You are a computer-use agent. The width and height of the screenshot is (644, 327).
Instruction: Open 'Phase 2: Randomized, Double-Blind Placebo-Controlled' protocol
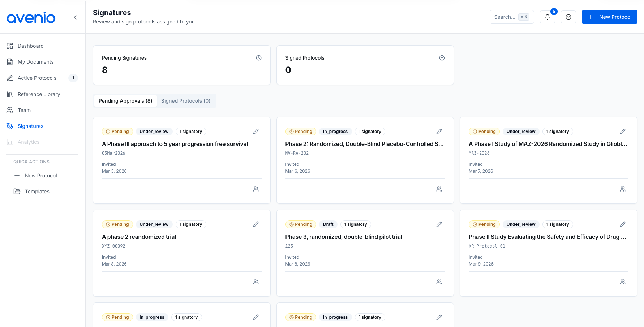tap(364, 144)
